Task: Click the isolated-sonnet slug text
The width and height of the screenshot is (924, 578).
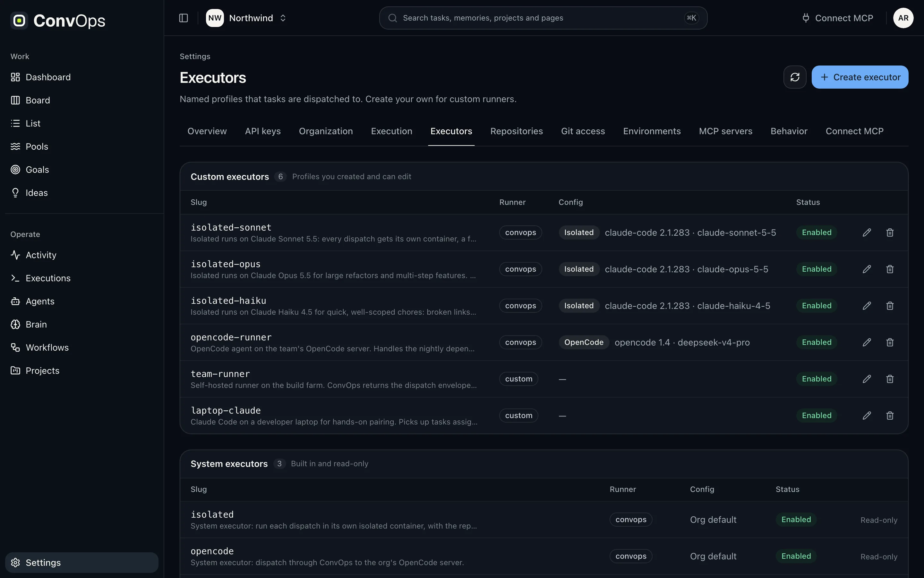Action: click(x=231, y=227)
